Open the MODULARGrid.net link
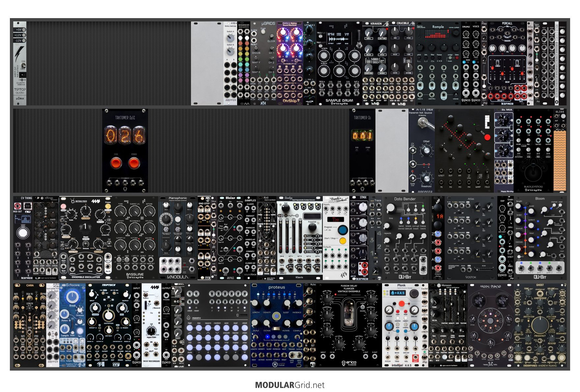Image resolution: width=580 pixels, height=392 pixels. pyautogui.click(x=290, y=385)
